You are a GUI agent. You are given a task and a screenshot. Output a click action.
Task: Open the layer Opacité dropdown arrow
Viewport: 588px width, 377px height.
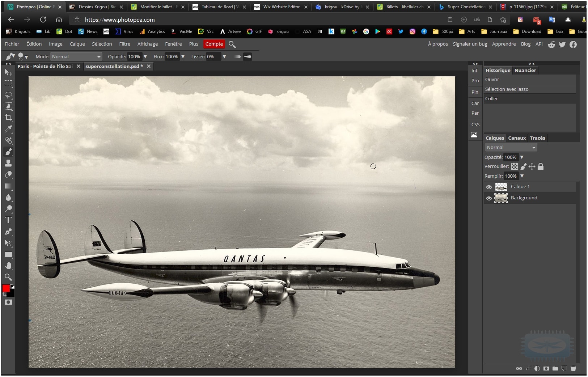522,157
